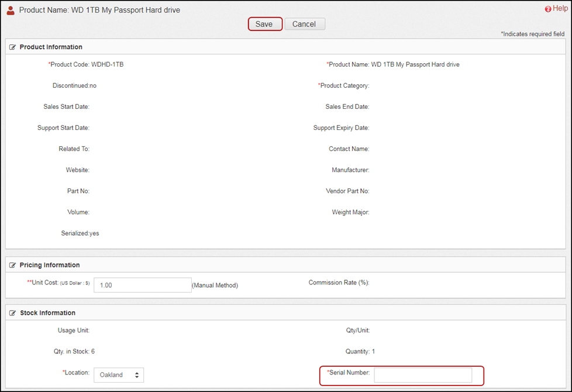Click the Website label

pos(78,170)
